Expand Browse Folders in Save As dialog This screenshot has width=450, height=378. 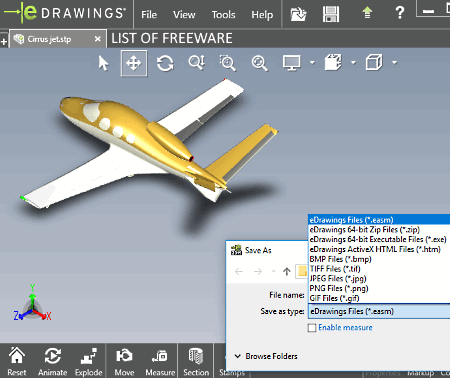266,356
